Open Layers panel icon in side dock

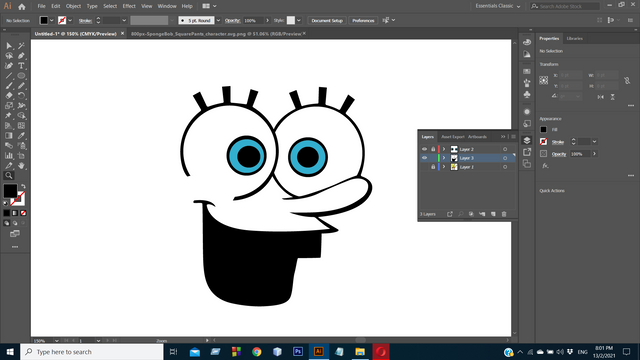click(527, 140)
